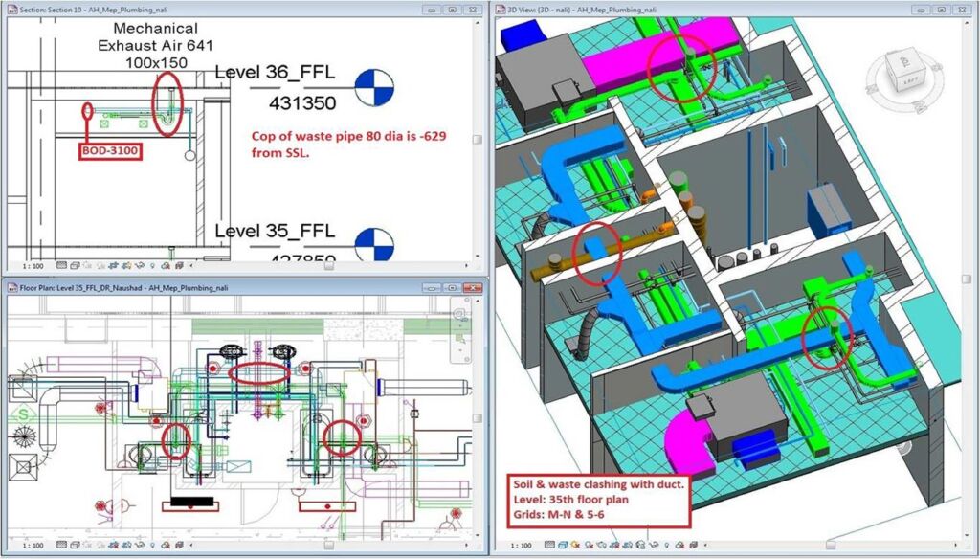The image size is (980, 559).
Task: Click the Level 36_FFL level head symbol
Action: [374, 87]
